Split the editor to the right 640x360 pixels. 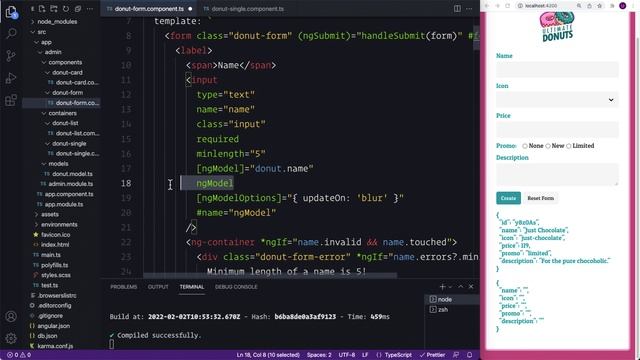tap(457, 9)
